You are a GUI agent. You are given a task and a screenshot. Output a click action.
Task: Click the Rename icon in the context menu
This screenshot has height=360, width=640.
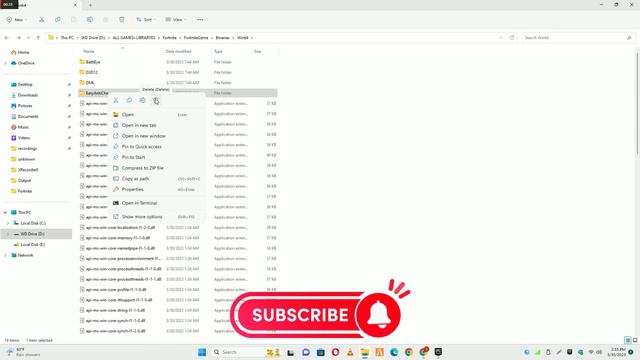point(142,100)
